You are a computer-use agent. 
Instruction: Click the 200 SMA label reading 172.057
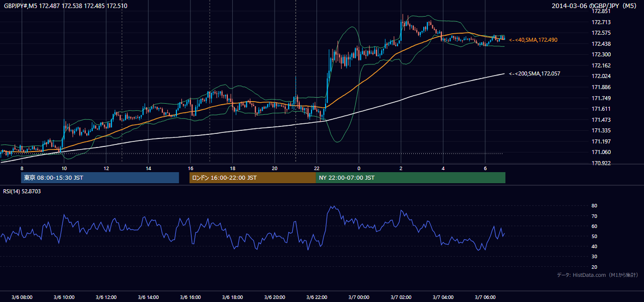click(535, 73)
